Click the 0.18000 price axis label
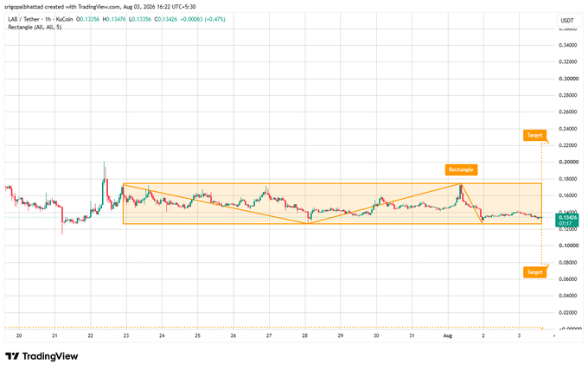 coord(568,179)
